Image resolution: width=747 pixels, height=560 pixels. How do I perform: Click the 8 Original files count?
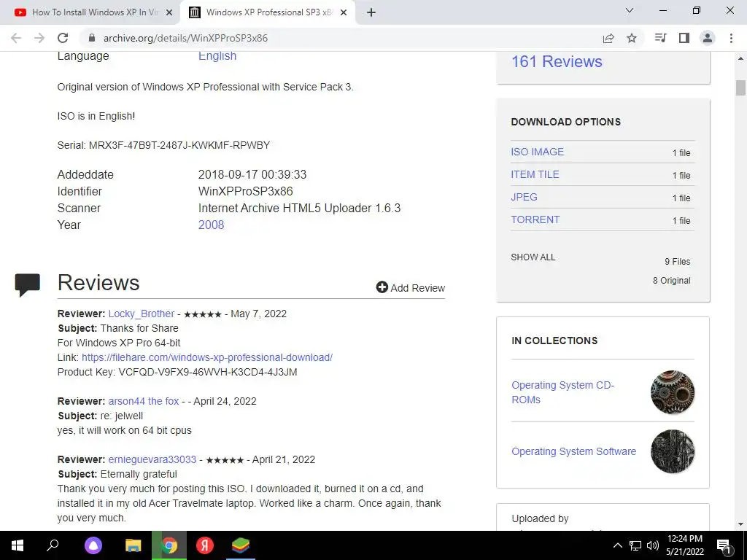click(671, 281)
